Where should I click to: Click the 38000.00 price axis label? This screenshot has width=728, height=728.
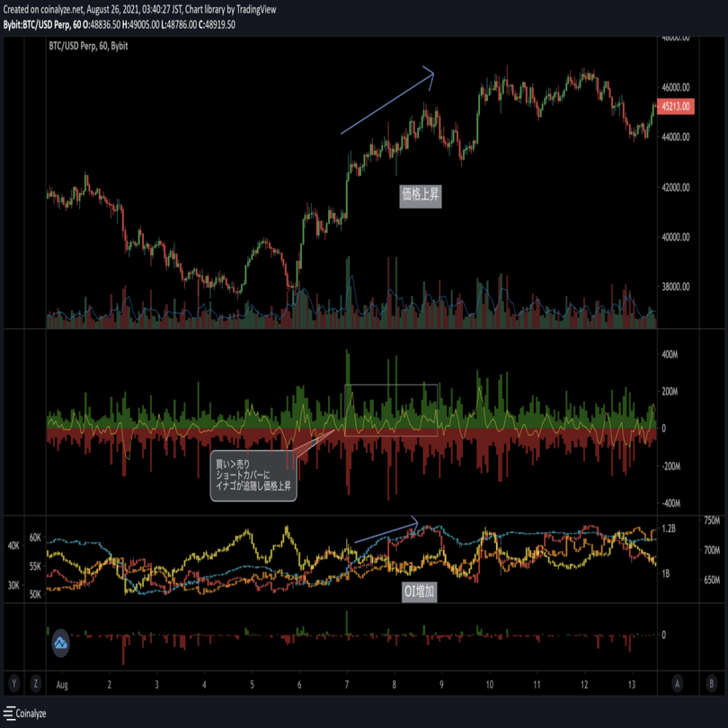coord(676,287)
